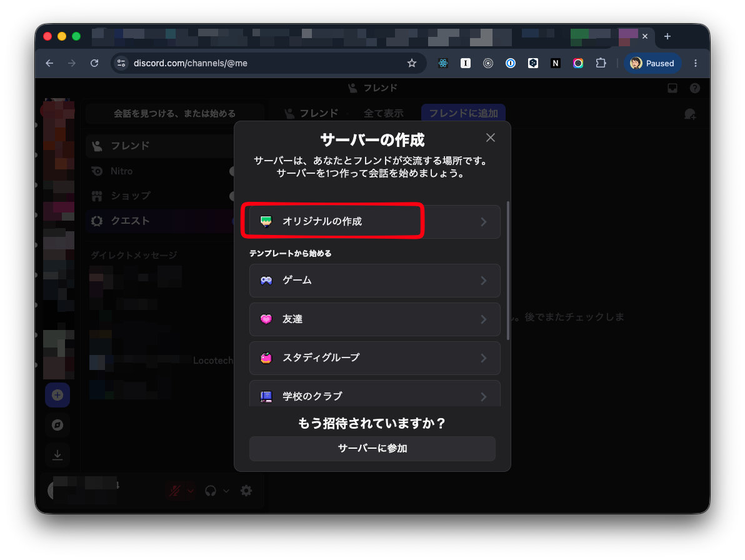
Task: Go back in the browser
Action: (x=49, y=63)
